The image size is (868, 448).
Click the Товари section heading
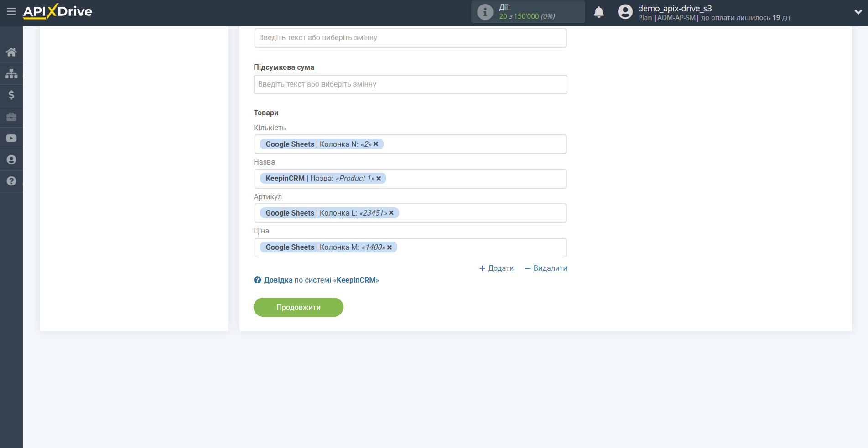[x=266, y=113]
